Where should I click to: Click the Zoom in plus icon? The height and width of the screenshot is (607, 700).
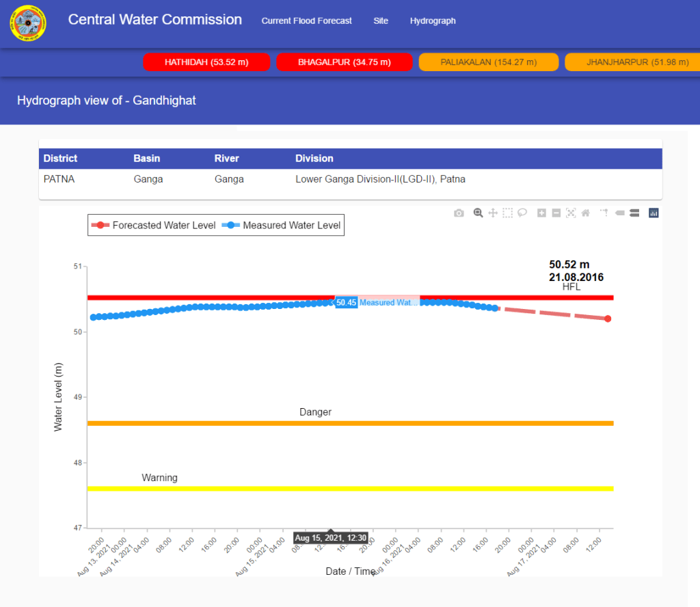[x=541, y=213]
